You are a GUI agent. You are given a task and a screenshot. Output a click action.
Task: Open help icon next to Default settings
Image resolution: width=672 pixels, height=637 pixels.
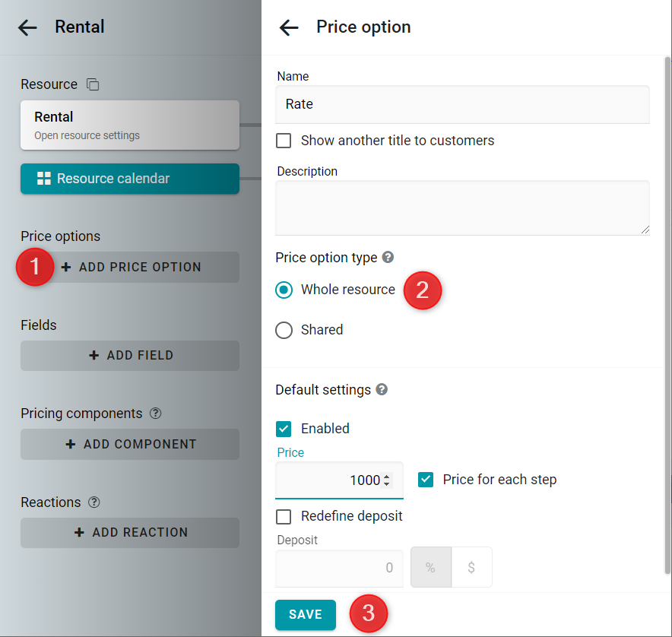382,389
